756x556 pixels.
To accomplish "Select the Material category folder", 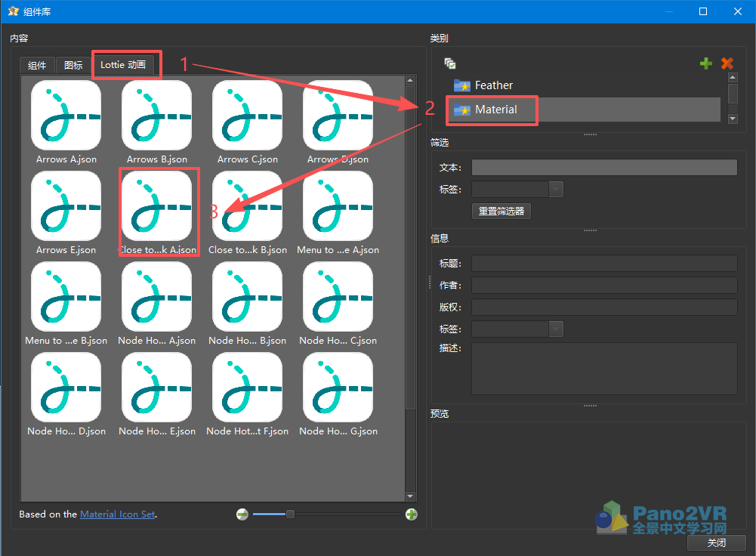I will click(495, 110).
